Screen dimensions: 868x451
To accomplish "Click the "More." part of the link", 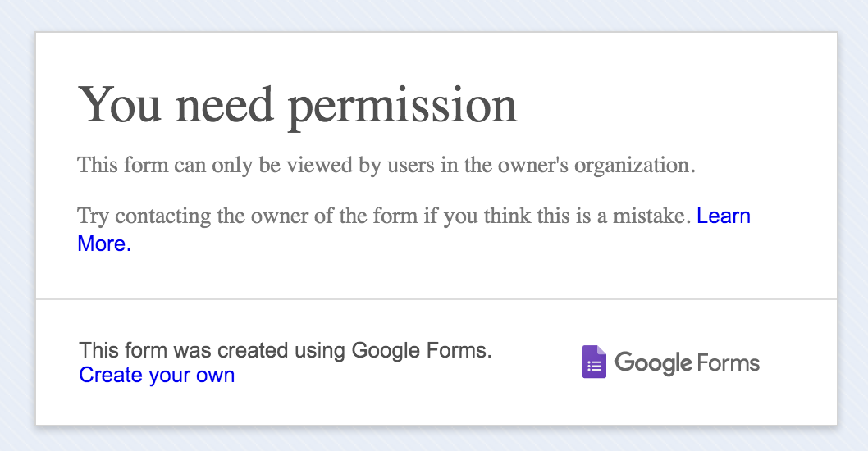I will pyautogui.click(x=104, y=244).
